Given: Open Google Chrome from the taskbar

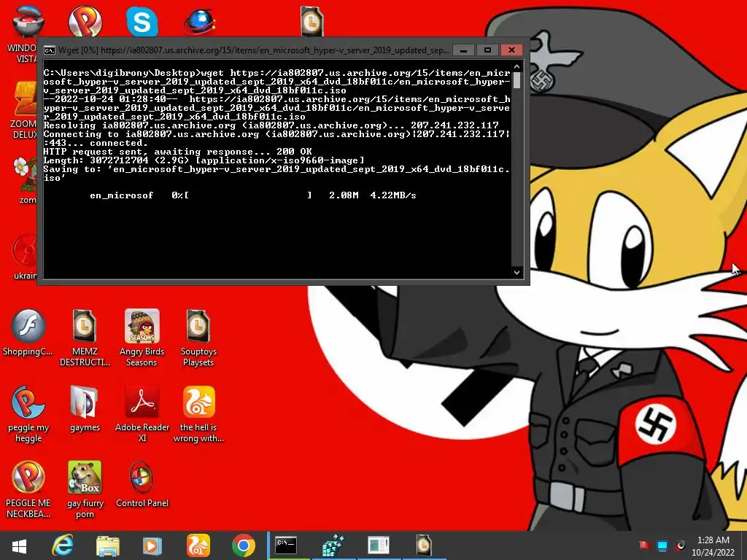Looking at the screenshot, I should [x=244, y=545].
